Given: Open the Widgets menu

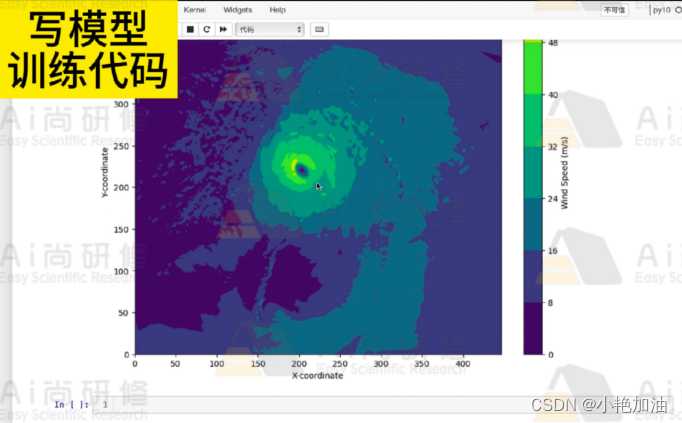Looking at the screenshot, I should pyautogui.click(x=237, y=9).
